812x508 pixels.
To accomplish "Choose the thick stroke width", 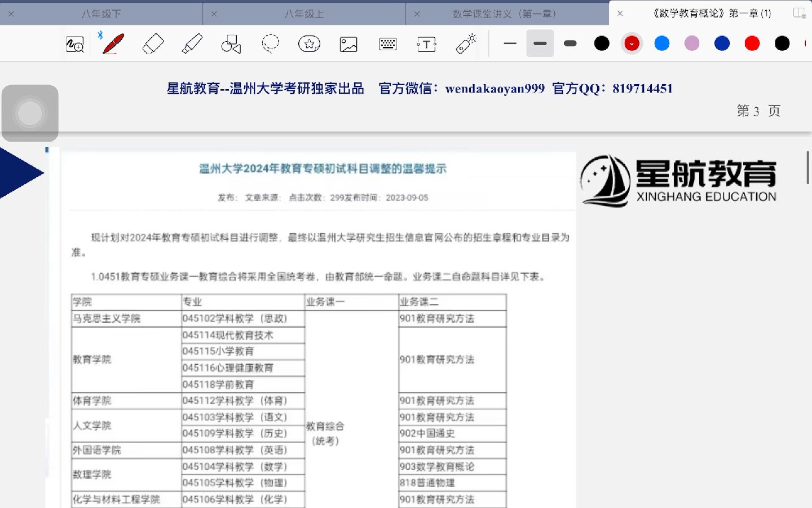I will 570,43.
